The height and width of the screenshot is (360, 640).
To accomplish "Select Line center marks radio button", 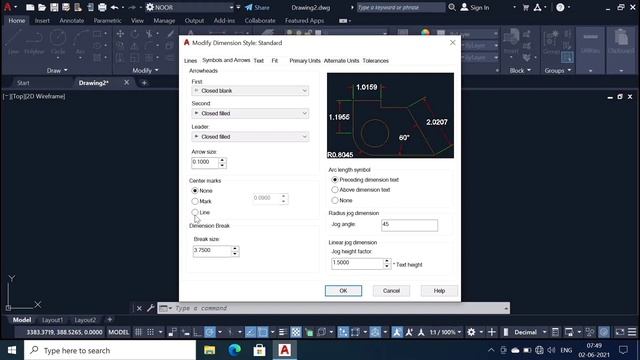I will pos(195,212).
